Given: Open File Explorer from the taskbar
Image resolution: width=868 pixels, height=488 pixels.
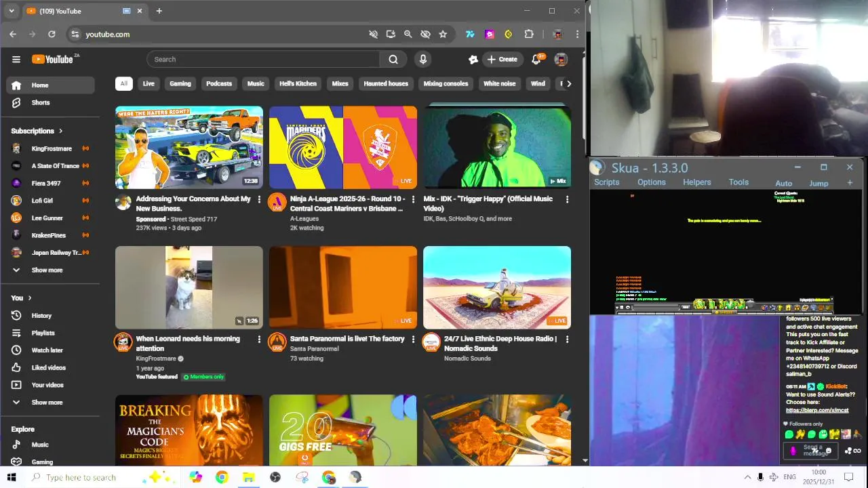Looking at the screenshot, I should coord(248,477).
